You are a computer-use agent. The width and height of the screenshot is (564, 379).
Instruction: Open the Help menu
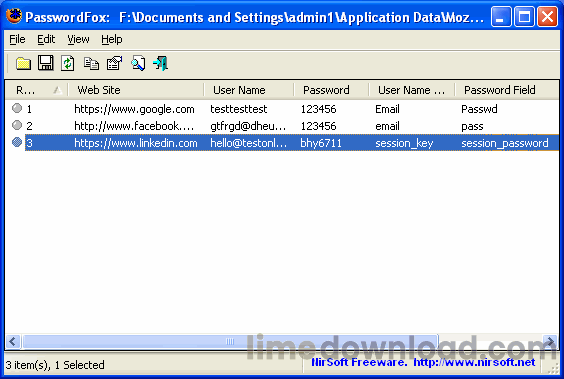[x=112, y=39]
